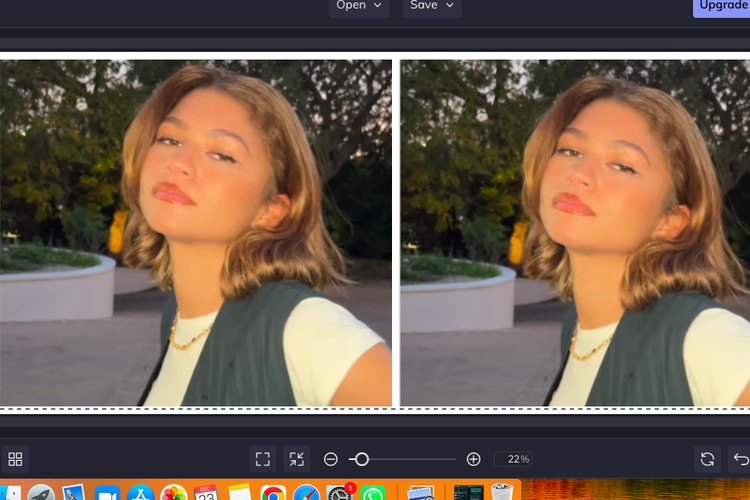Open Safari from the dock
The width and height of the screenshot is (750, 500).
tap(306, 492)
